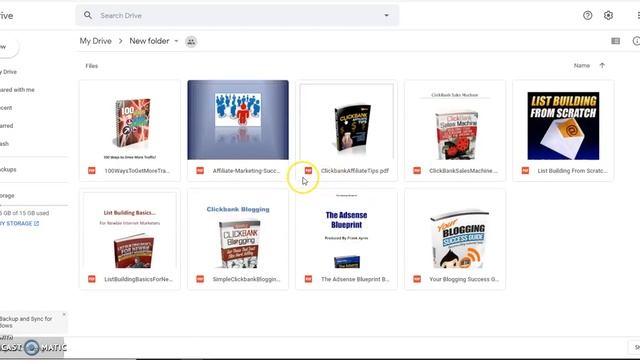This screenshot has width=640, height=360.
Task: Click PDF icon of 100WaysToGetMoreTra...
Action: point(92,171)
